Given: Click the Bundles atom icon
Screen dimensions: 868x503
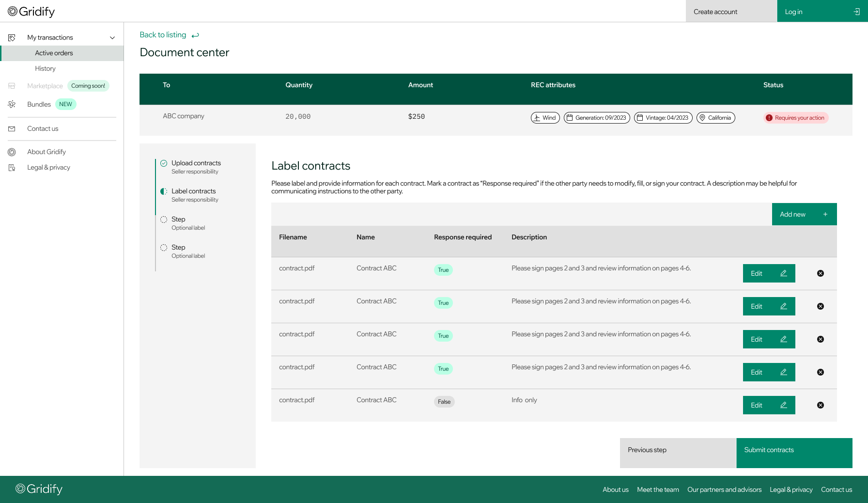Looking at the screenshot, I should [x=12, y=104].
